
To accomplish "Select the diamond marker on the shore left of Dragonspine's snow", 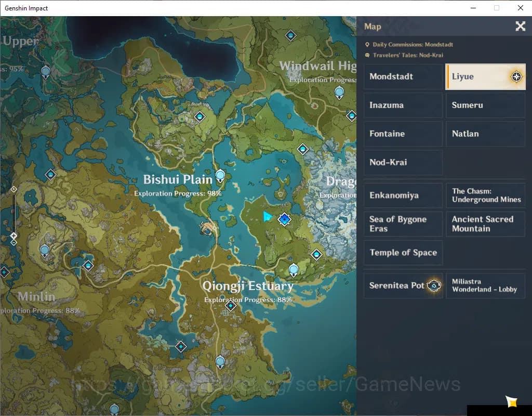I will [x=303, y=149].
